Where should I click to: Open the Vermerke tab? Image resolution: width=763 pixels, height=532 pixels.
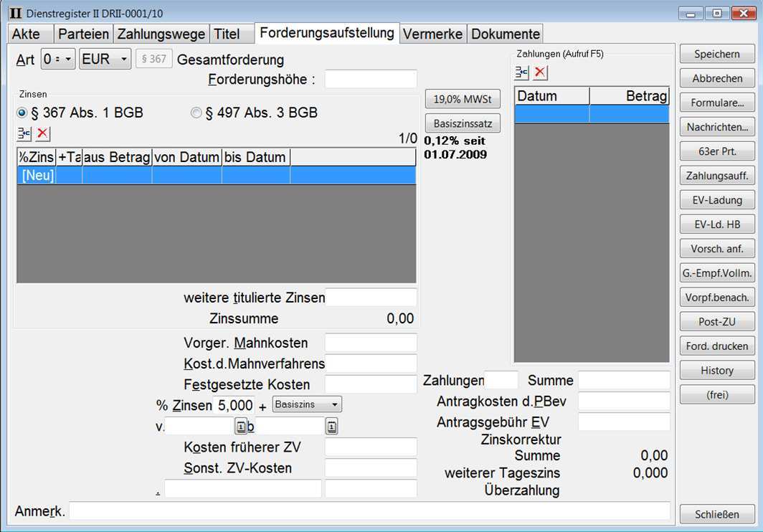432,34
